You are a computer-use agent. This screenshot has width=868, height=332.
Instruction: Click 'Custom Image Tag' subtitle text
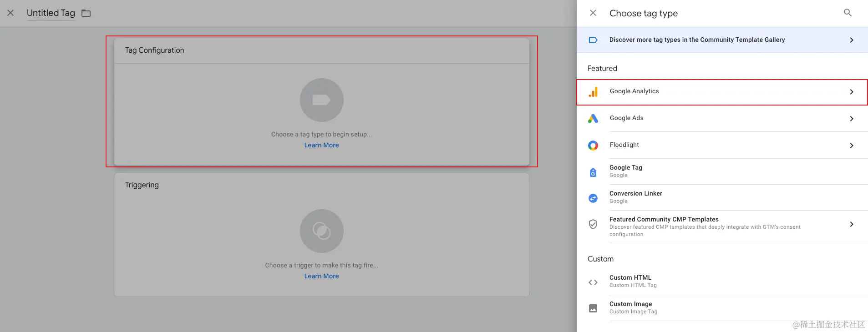[x=634, y=312]
